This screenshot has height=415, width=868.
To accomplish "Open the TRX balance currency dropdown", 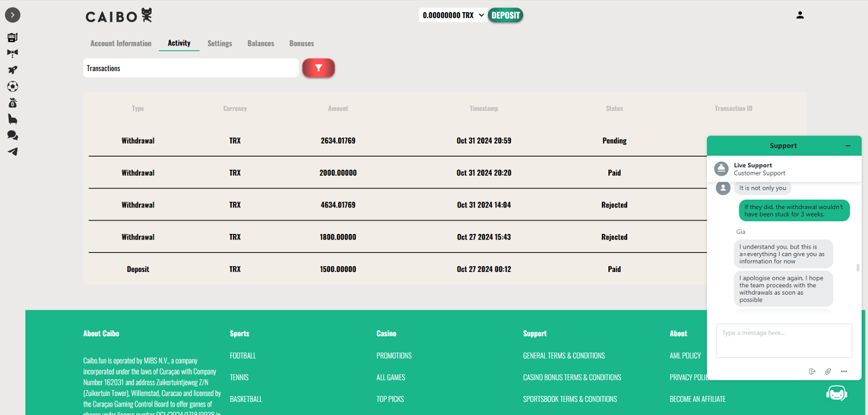I will pos(453,16).
